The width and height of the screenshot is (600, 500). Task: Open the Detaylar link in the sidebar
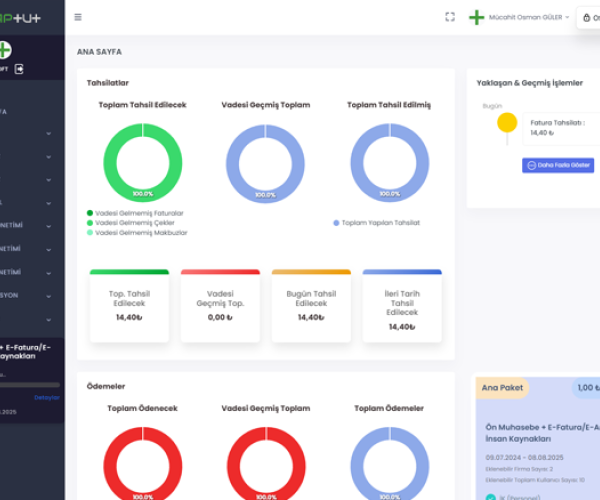point(47,397)
